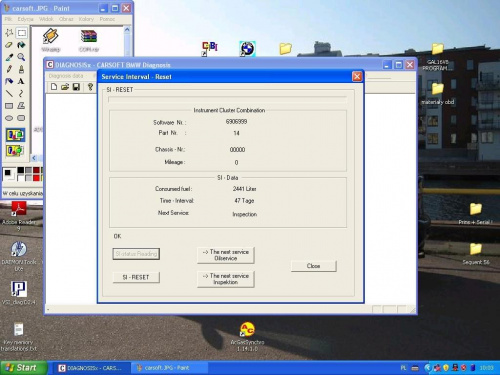The height and width of the screenshot is (375, 500).
Task: Pick the dark red swatch in Paint palette
Action: pyautogui.click(x=36, y=170)
